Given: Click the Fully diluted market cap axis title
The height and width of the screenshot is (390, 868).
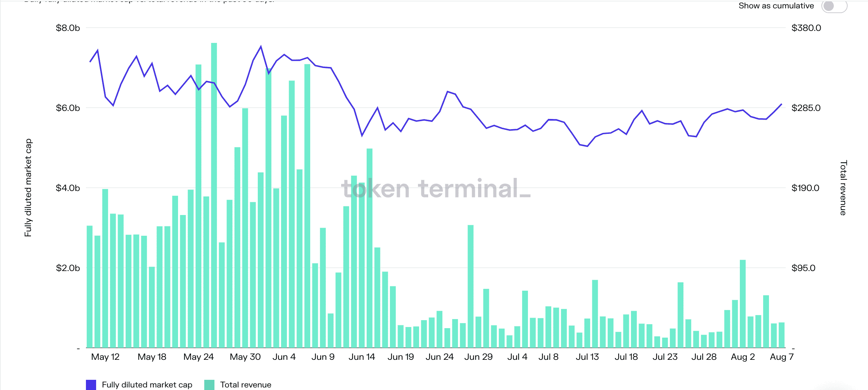Looking at the screenshot, I should click(x=28, y=188).
